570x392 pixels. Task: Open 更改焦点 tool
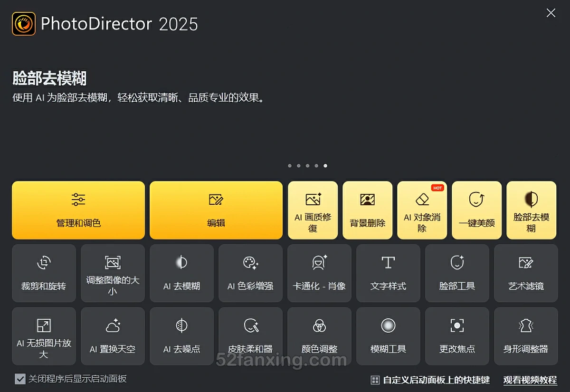[457, 336]
